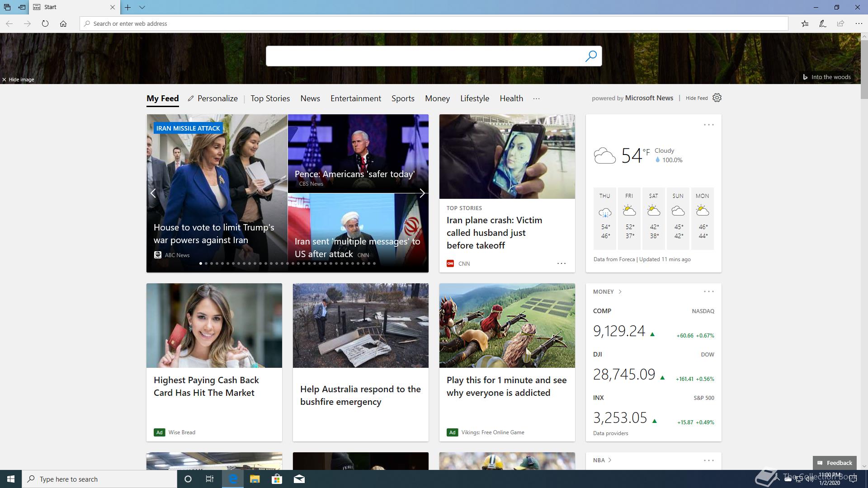Open the Money tab

437,99
